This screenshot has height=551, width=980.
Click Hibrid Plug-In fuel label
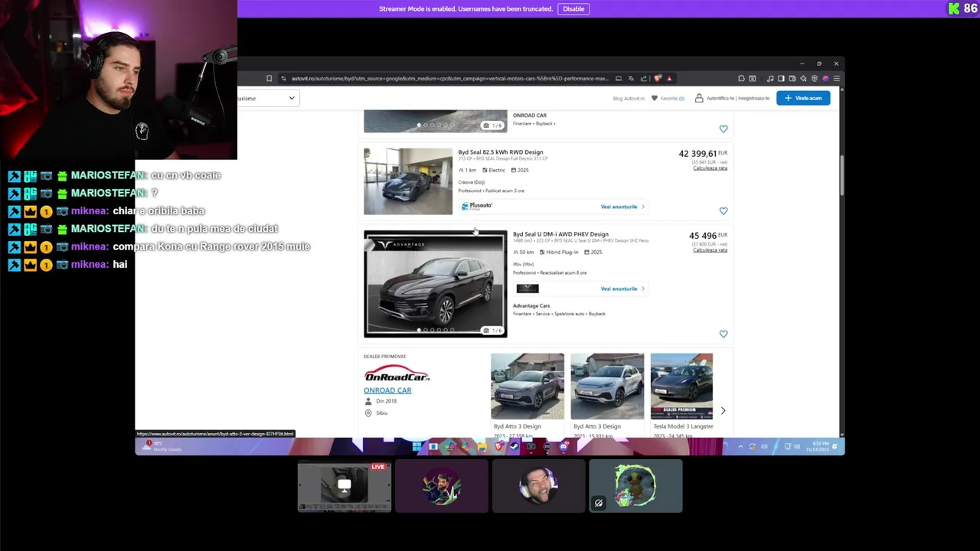pos(560,252)
